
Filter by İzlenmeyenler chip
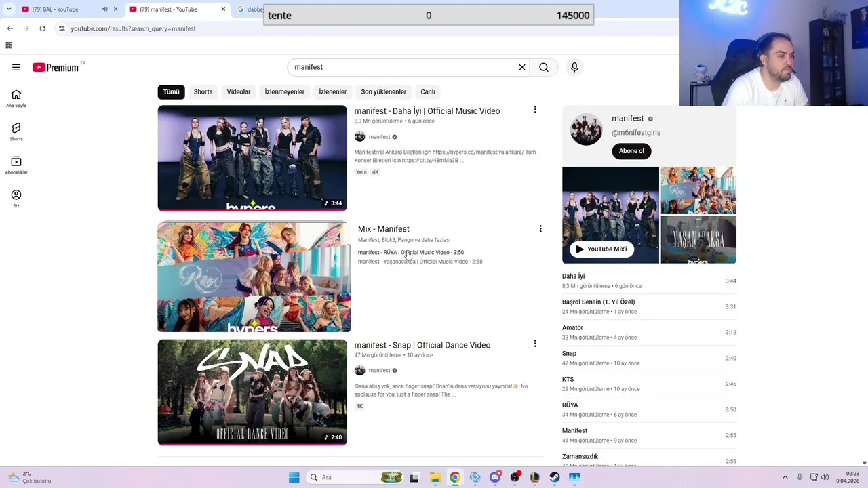(x=285, y=91)
